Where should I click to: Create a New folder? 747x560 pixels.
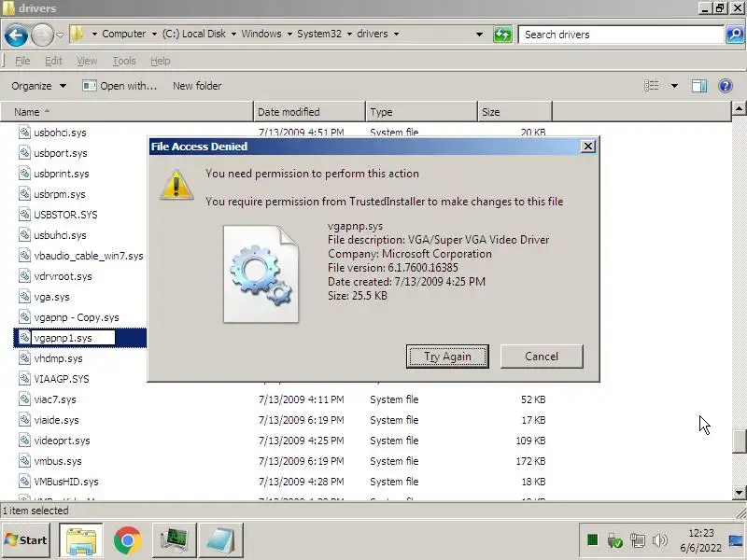(x=197, y=86)
